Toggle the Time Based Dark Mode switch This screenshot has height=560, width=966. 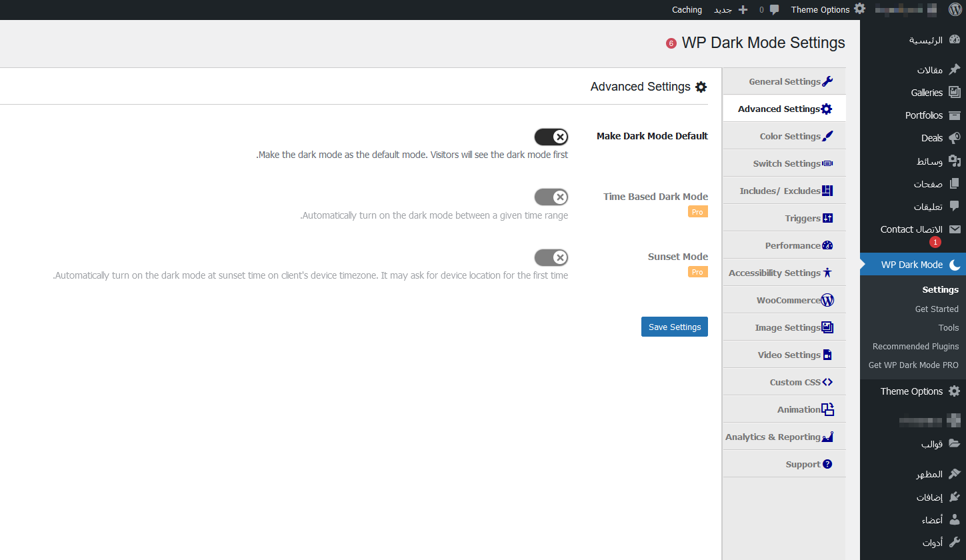click(x=551, y=197)
